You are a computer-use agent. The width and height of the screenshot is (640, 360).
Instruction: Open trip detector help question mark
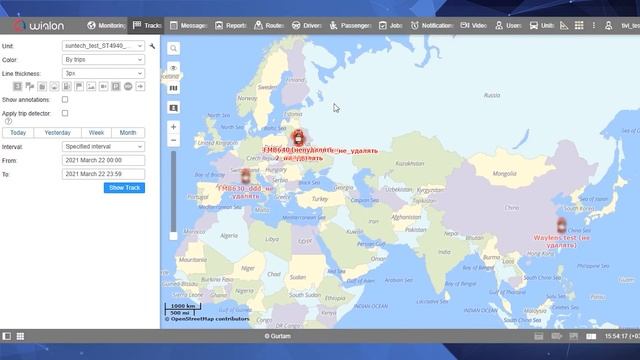(x=8, y=121)
